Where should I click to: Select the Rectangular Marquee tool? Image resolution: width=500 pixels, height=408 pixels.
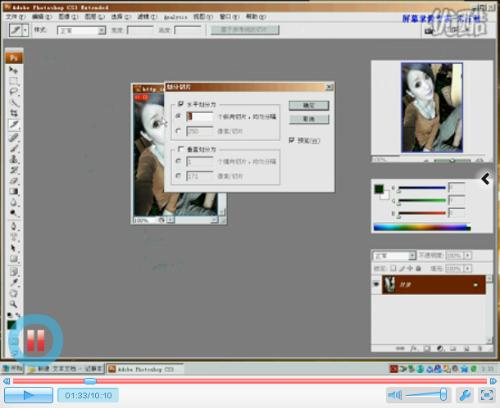point(14,81)
